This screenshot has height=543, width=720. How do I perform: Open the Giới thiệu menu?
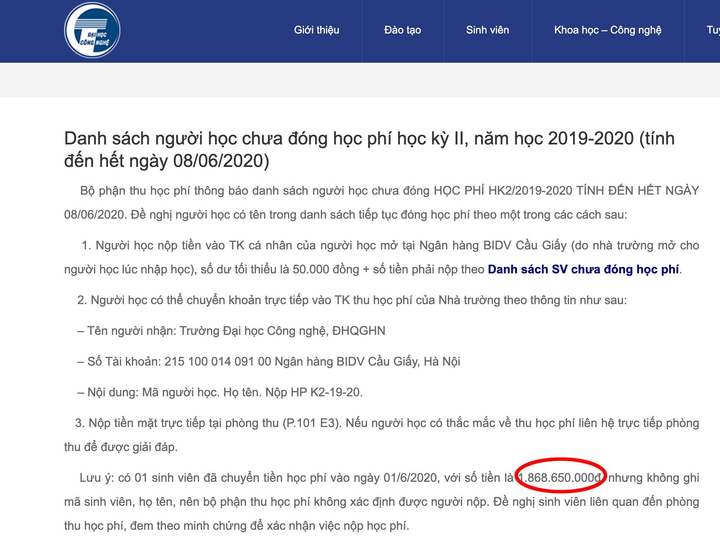(316, 30)
